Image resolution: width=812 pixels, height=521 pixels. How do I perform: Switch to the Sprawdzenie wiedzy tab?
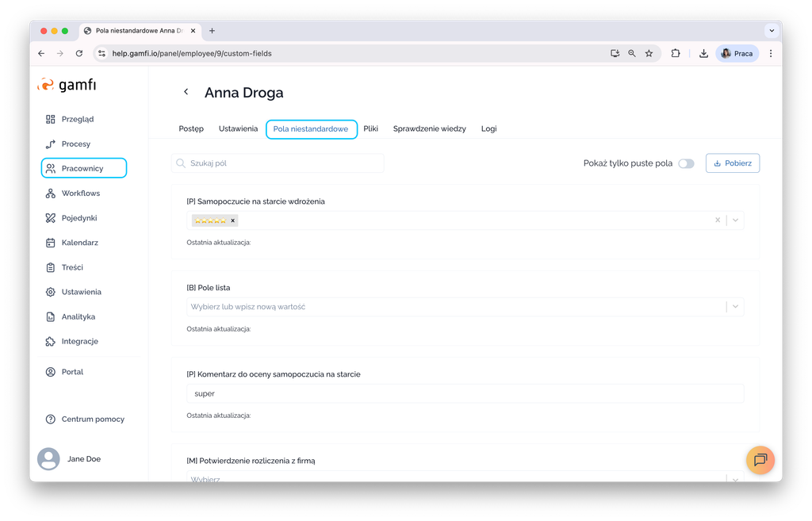point(429,128)
